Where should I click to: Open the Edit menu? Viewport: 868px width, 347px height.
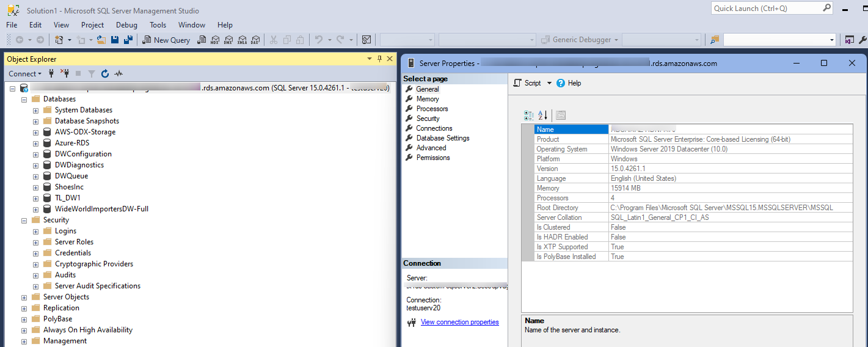click(35, 25)
